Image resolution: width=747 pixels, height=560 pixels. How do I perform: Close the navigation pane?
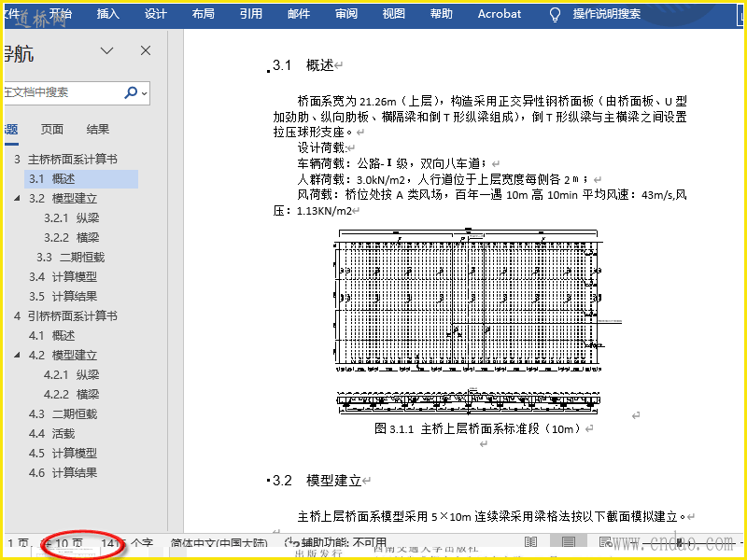tap(146, 50)
